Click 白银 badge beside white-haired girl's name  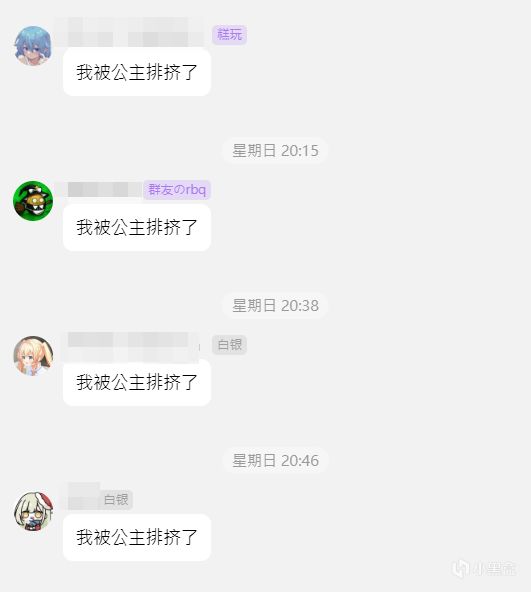[x=116, y=500]
